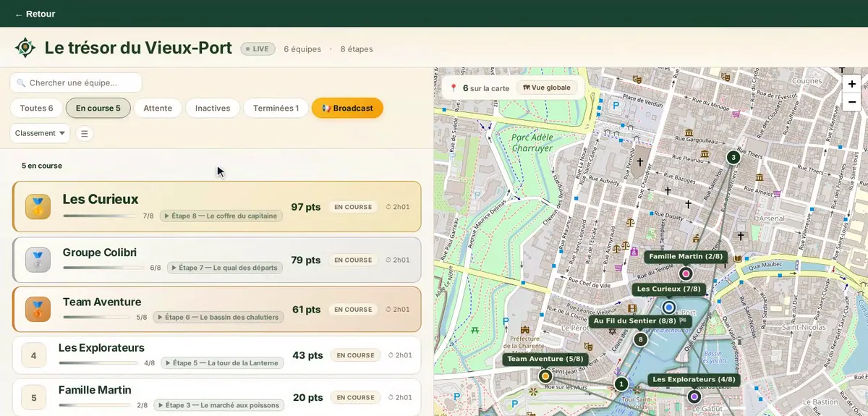Image resolution: width=868 pixels, height=416 pixels.
Task: Click the silver medal icon of Groupe Colibri
Action: coord(38,260)
